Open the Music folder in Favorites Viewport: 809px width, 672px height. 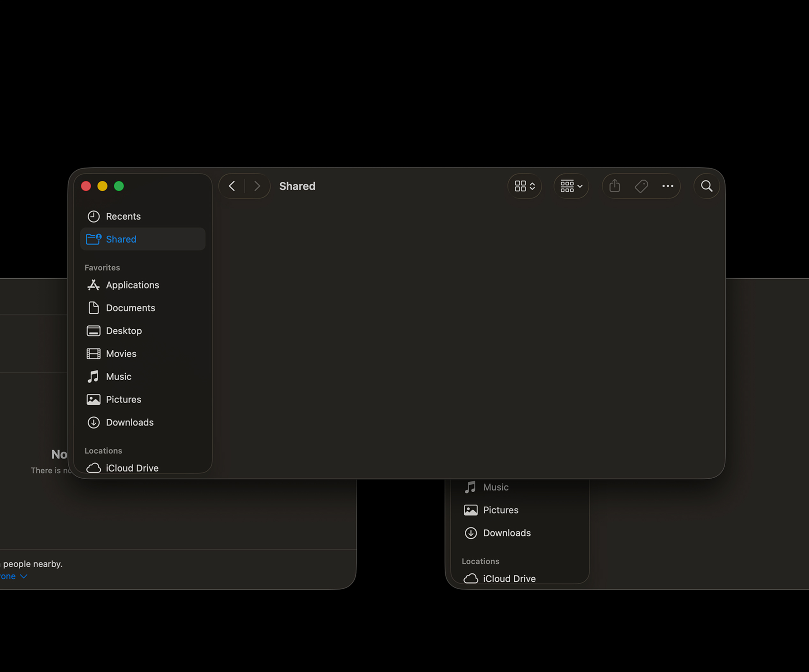[x=118, y=376]
